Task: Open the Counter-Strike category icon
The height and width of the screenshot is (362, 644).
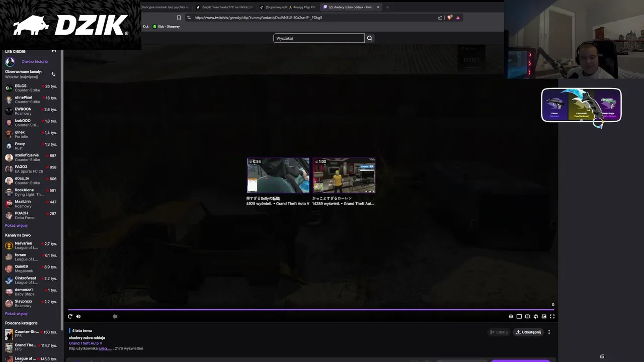Action: 9,334
